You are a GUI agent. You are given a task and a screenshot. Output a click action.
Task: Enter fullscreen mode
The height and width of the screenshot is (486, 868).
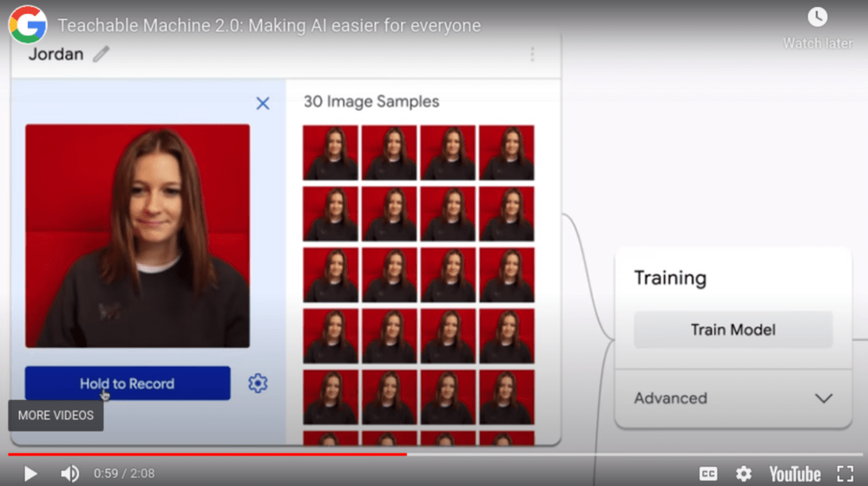tap(845, 474)
